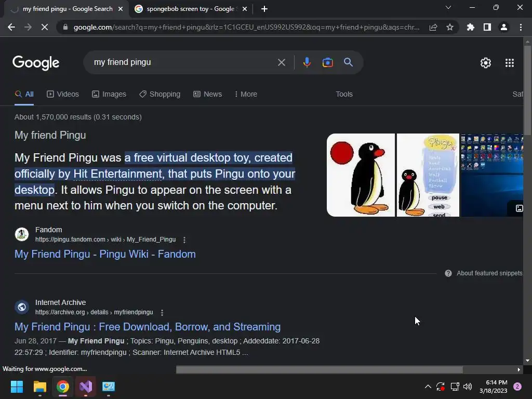Open search Tools options

(x=344, y=95)
